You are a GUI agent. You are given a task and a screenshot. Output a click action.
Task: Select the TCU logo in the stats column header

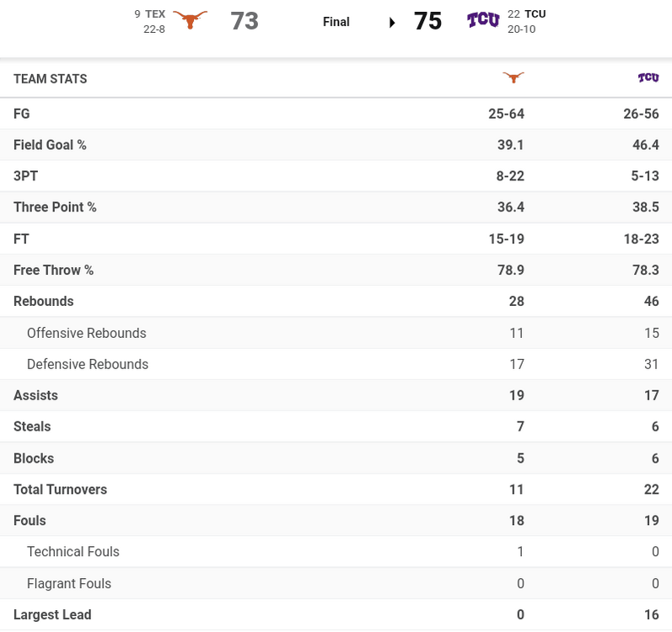coord(648,78)
